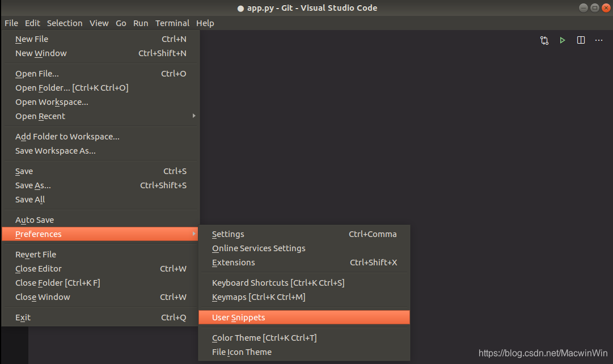Choose Close Folder entry
613x364 pixels.
click(101, 283)
